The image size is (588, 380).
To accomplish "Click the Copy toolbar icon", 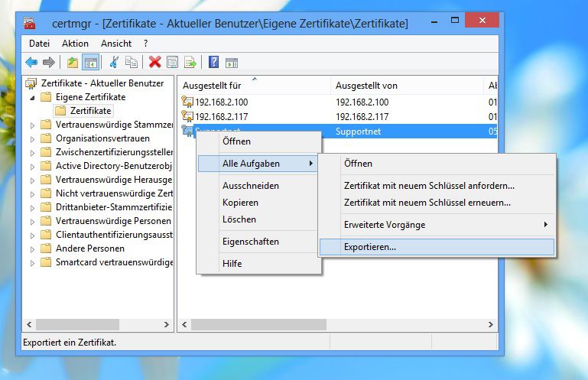I will click(132, 62).
